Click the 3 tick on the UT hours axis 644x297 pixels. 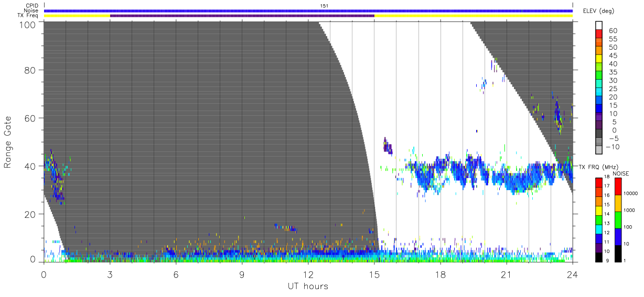tap(110, 274)
